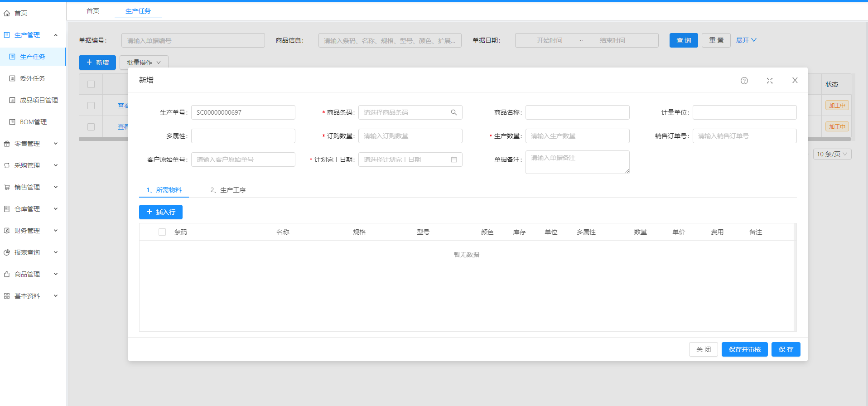Screen dimensions: 868x406
Task: Select all rows checkbox in materials table
Action: [x=162, y=232]
